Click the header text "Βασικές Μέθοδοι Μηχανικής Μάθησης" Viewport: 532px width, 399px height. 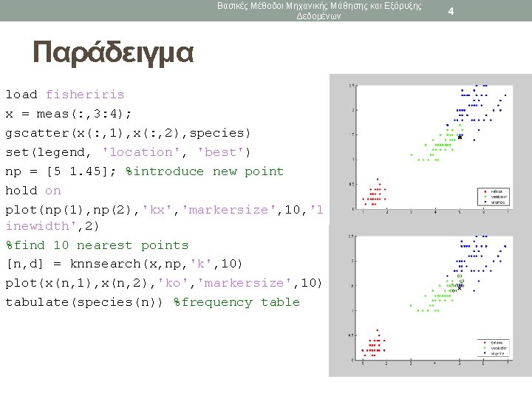tap(292, 6)
